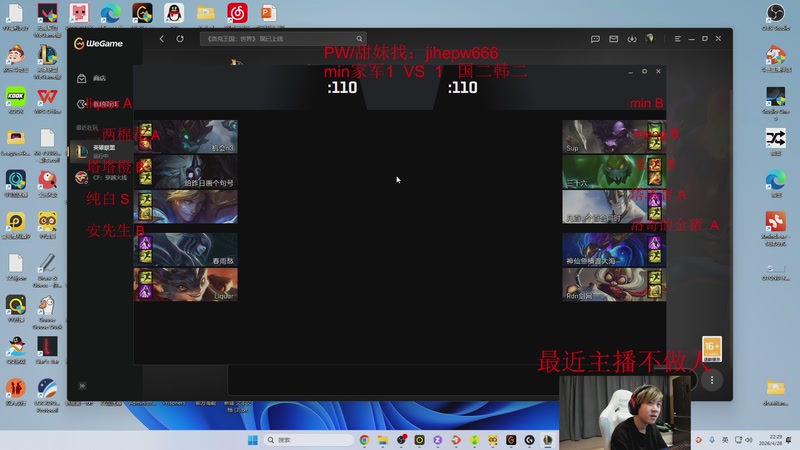
Task: Open NetEase Cloud Music desktop icon
Action: click(x=237, y=13)
